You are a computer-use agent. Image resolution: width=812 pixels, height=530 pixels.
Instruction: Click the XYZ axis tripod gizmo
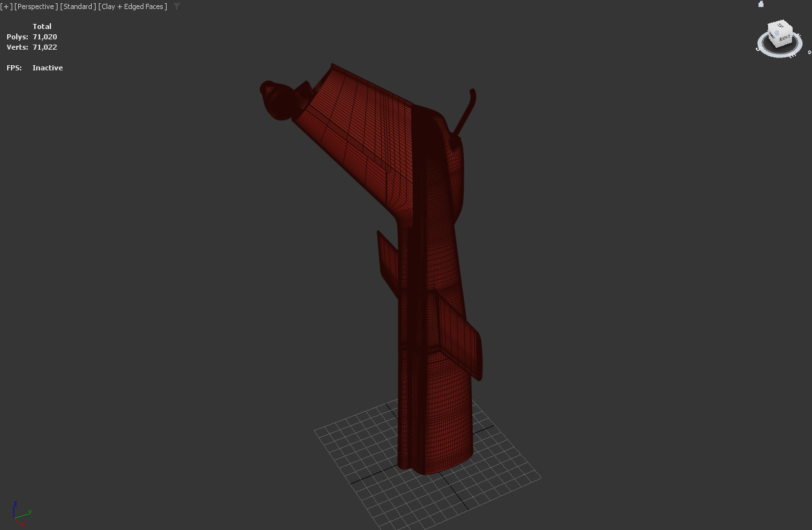(21, 514)
